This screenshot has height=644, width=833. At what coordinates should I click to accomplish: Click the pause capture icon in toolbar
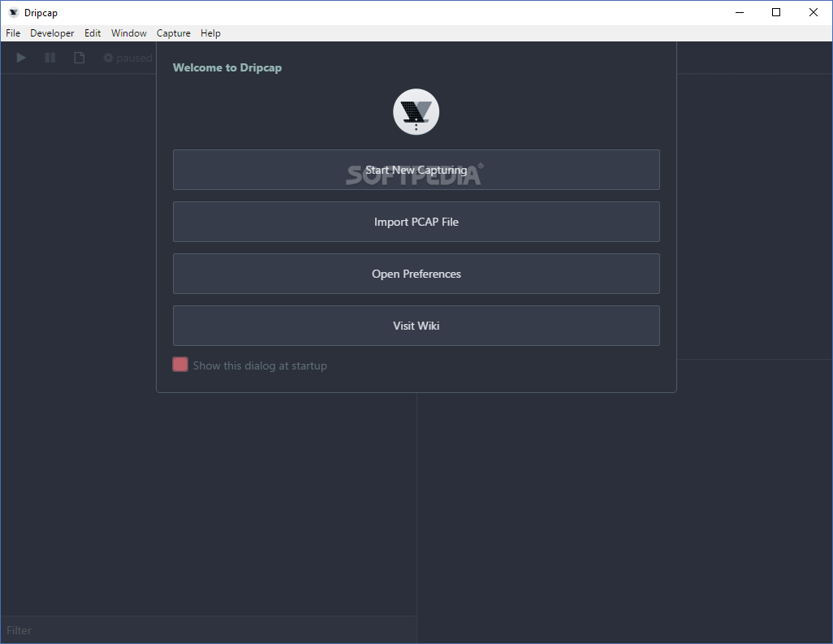pos(50,58)
